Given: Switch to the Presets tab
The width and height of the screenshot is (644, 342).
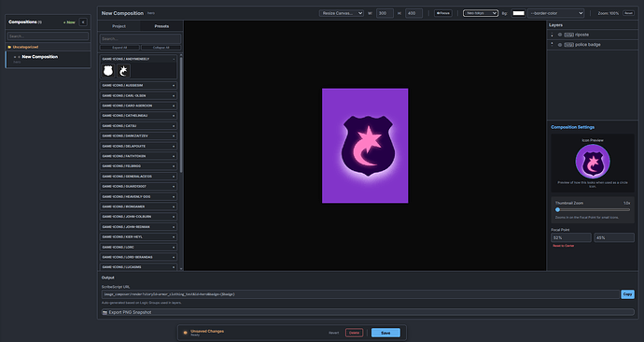Looking at the screenshot, I should [161, 26].
